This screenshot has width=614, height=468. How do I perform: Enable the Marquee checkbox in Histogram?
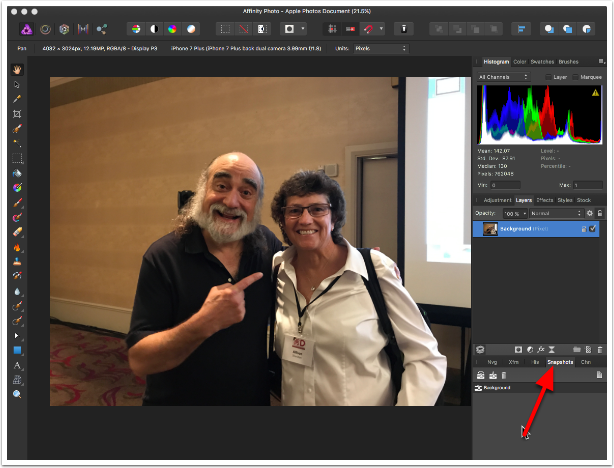click(574, 76)
